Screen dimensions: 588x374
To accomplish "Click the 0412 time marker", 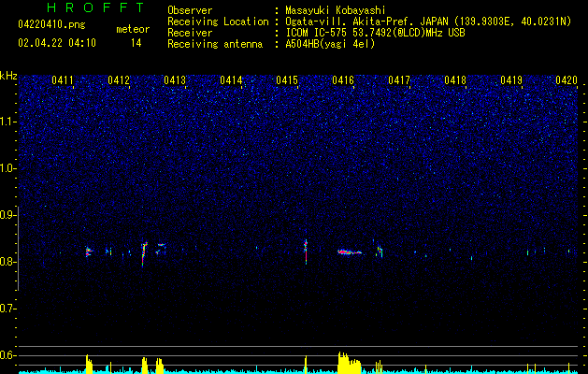I will pos(119,80).
